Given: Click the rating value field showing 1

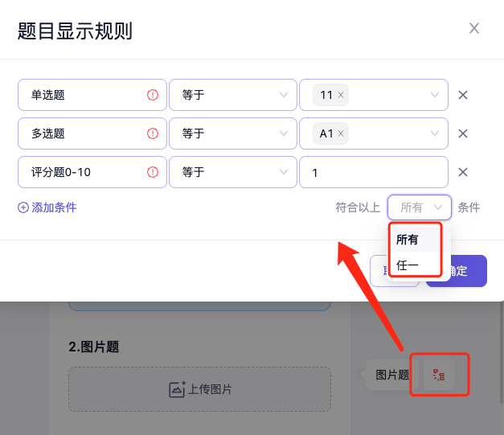Looking at the screenshot, I should tap(373, 172).
